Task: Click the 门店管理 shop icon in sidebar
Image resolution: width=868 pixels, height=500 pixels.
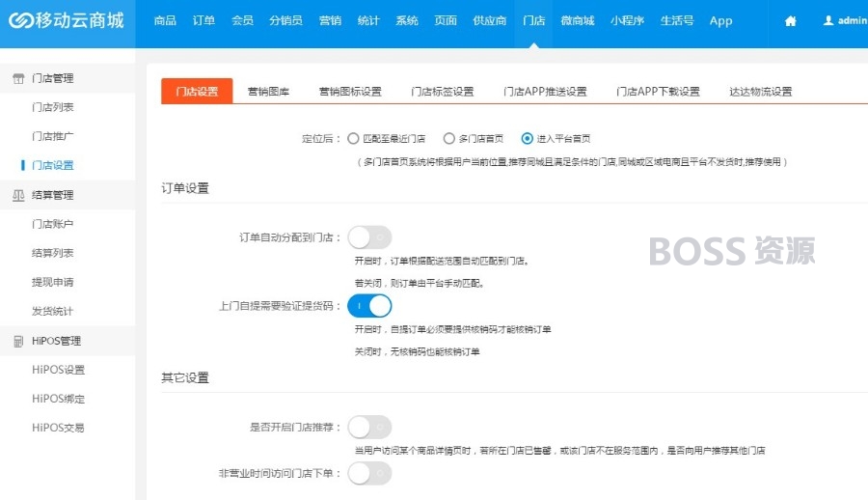Action: pyautogui.click(x=18, y=78)
